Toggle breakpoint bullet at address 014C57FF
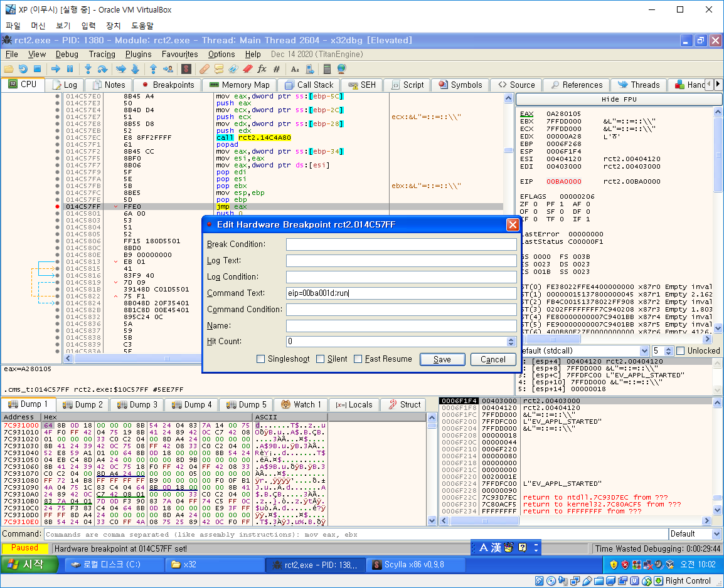 (57, 207)
